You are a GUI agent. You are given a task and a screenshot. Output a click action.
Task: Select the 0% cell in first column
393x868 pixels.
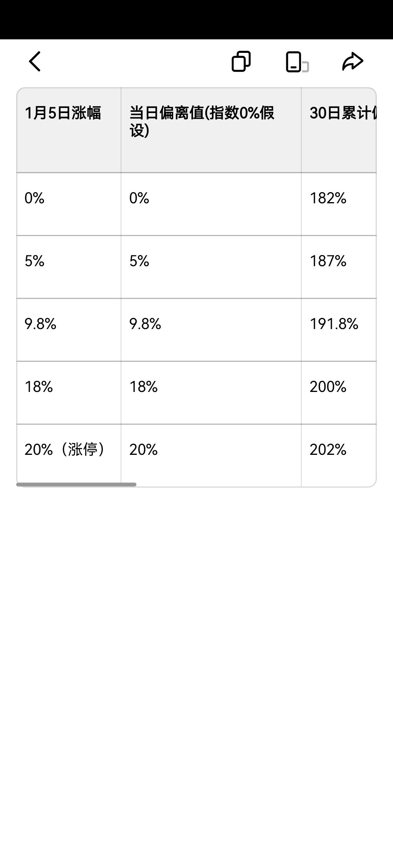[x=34, y=198]
